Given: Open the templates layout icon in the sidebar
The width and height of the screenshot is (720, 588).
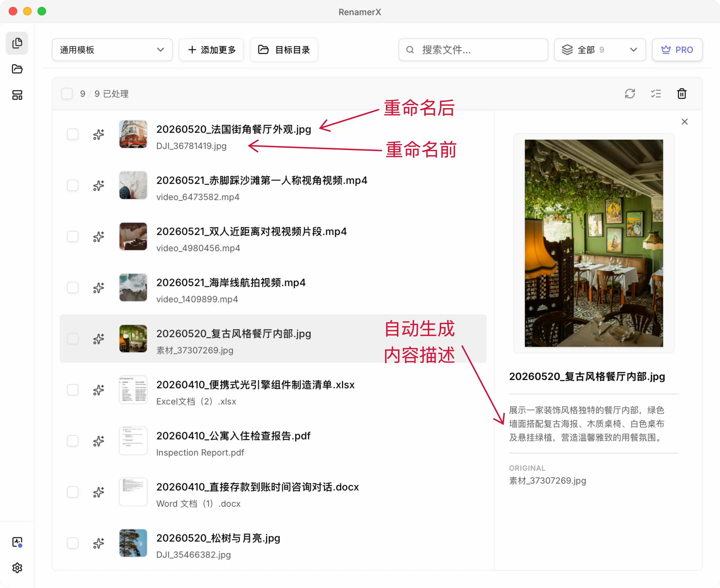Looking at the screenshot, I should tap(17, 95).
